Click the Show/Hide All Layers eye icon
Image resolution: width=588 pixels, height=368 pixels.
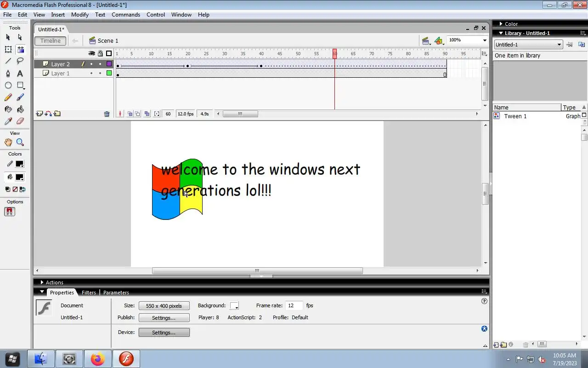[x=91, y=53]
